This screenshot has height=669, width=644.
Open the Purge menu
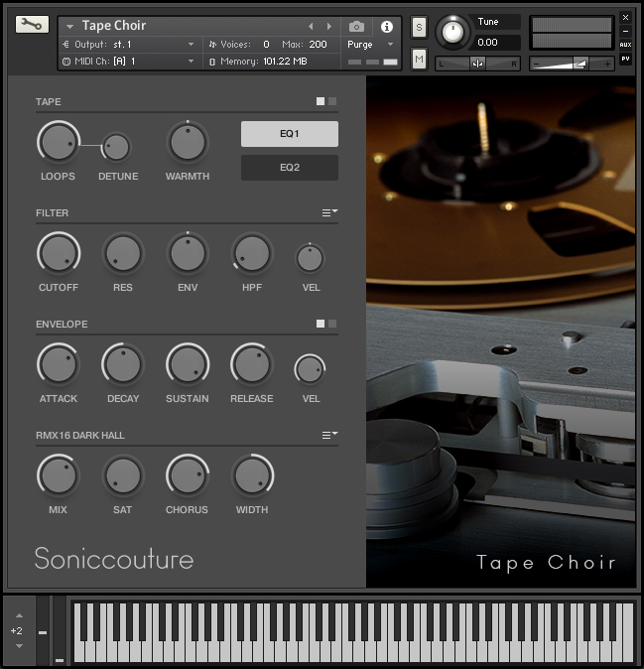coord(370,45)
